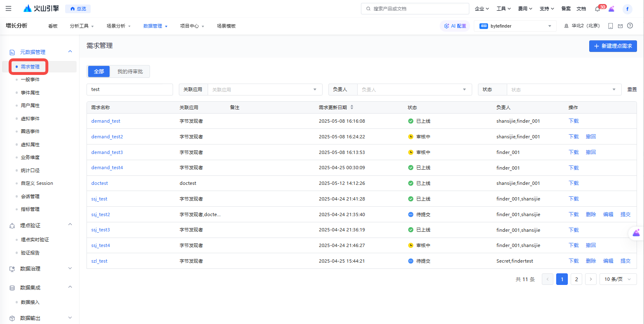Image resolution: width=644 pixels, height=324 pixels.
Task: Select the 全部 tab
Action: click(x=99, y=72)
